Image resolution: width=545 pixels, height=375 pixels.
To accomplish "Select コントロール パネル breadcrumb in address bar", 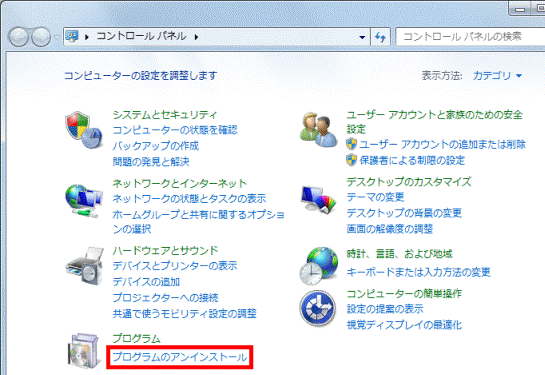I will pos(141,36).
